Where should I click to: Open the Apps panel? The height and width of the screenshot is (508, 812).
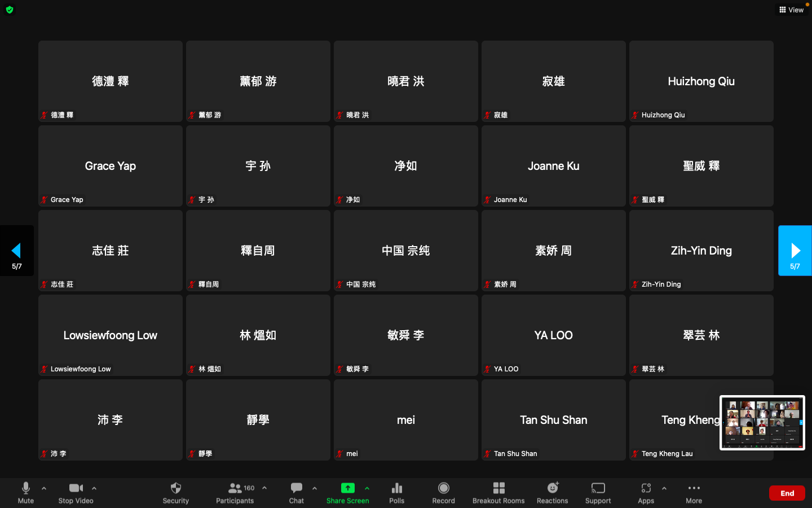(x=646, y=492)
